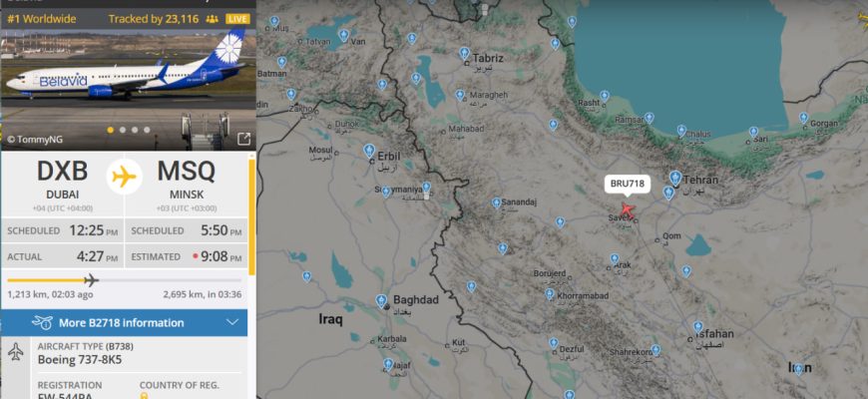Click the Tehran airport pin marker
This screenshot has height=399, width=868.
pos(674,179)
